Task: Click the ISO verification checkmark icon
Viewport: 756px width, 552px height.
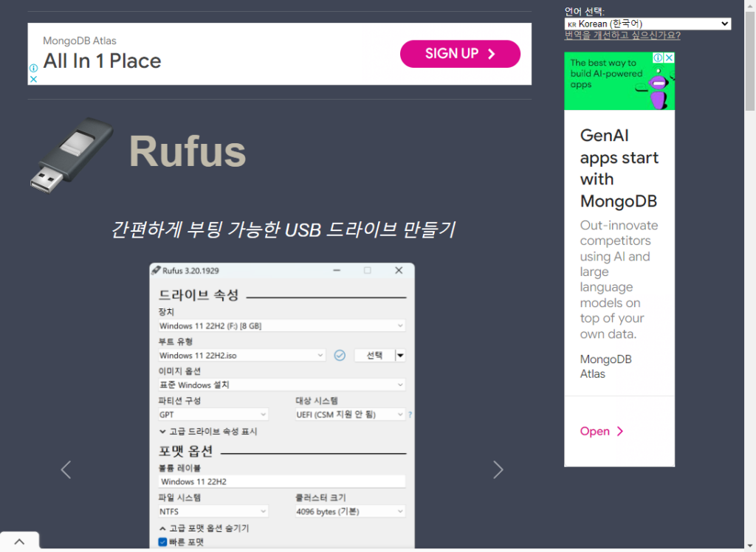Action: (x=340, y=355)
